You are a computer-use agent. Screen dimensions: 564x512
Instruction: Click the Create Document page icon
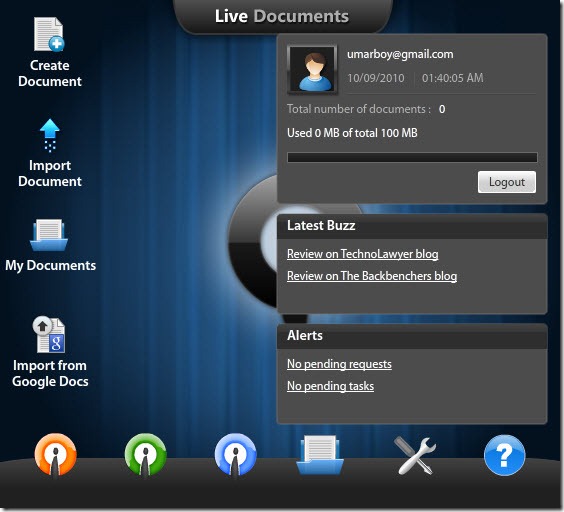click(49, 34)
